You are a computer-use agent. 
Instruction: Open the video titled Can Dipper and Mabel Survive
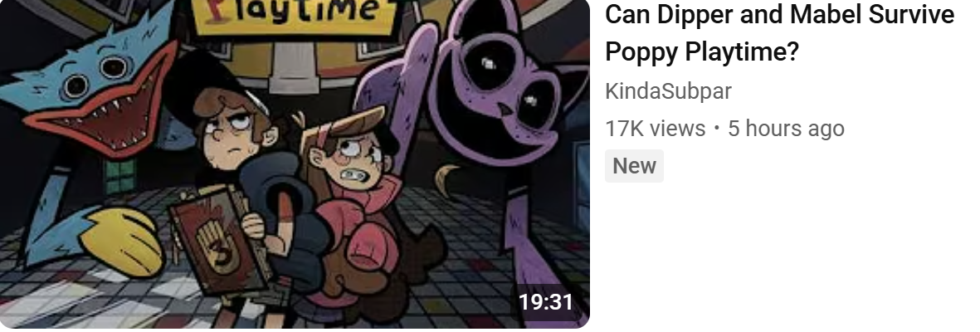click(x=779, y=32)
